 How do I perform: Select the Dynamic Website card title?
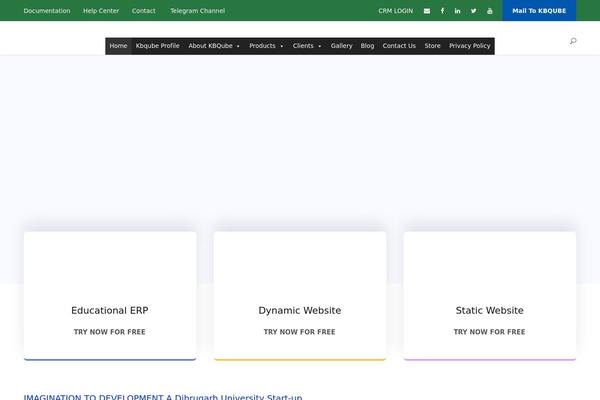(300, 310)
